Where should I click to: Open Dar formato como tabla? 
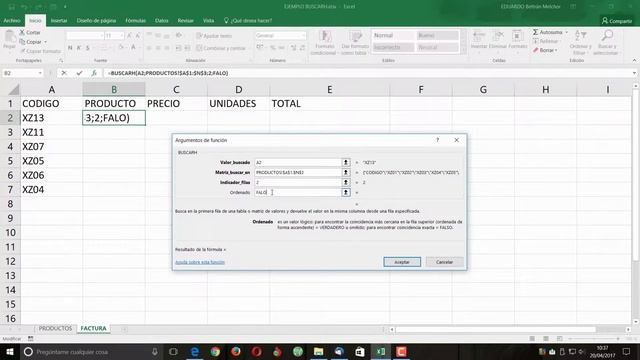pos(355,42)
